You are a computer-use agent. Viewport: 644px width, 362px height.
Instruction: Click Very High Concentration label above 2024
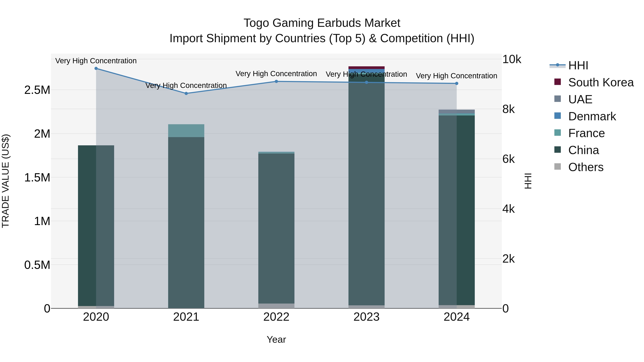click(x=457, y=76)
